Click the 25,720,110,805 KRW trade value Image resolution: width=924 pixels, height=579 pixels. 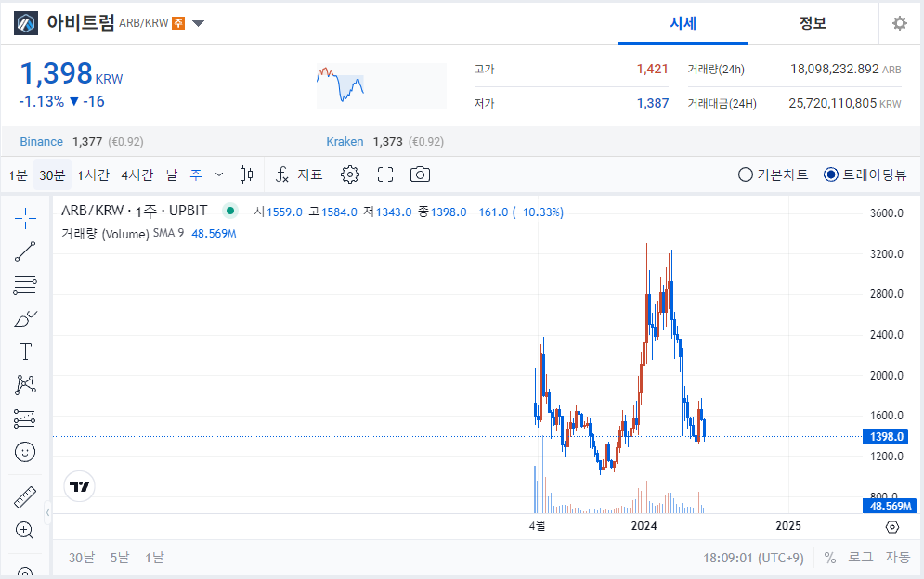845,103
